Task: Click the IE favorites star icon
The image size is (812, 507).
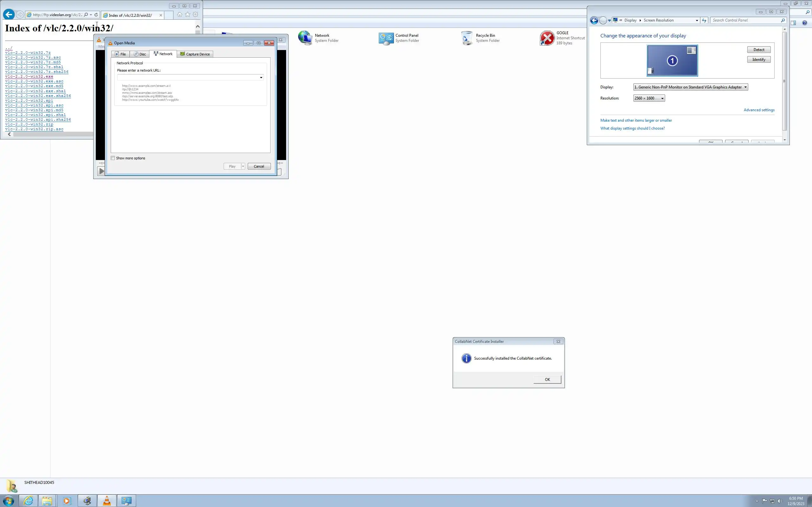Action: [x=187, y=15]
